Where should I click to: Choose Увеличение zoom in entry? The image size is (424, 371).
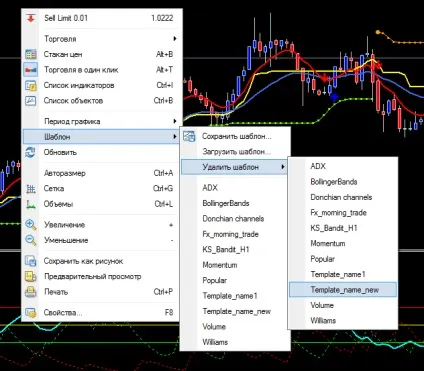click(102, 225)
